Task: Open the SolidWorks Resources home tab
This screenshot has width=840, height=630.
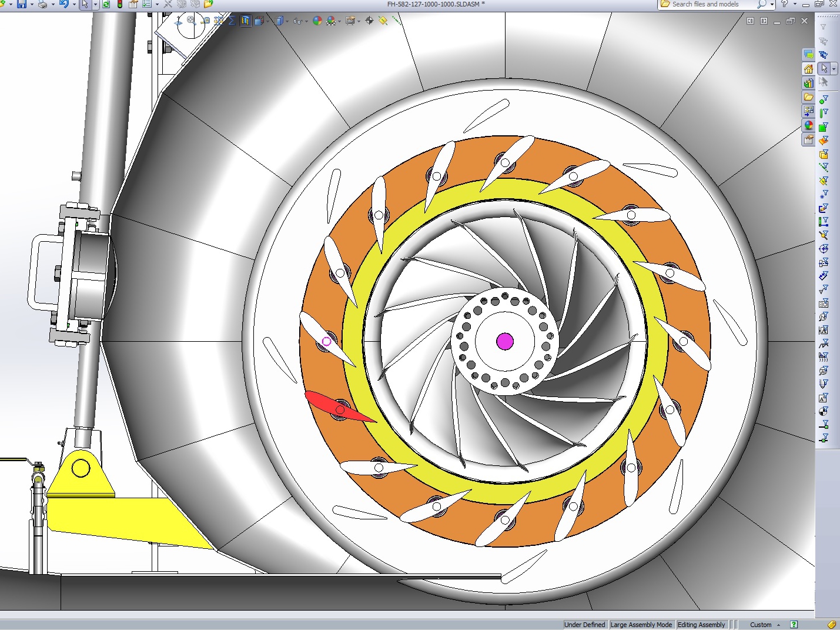Action: coord(809,69)
